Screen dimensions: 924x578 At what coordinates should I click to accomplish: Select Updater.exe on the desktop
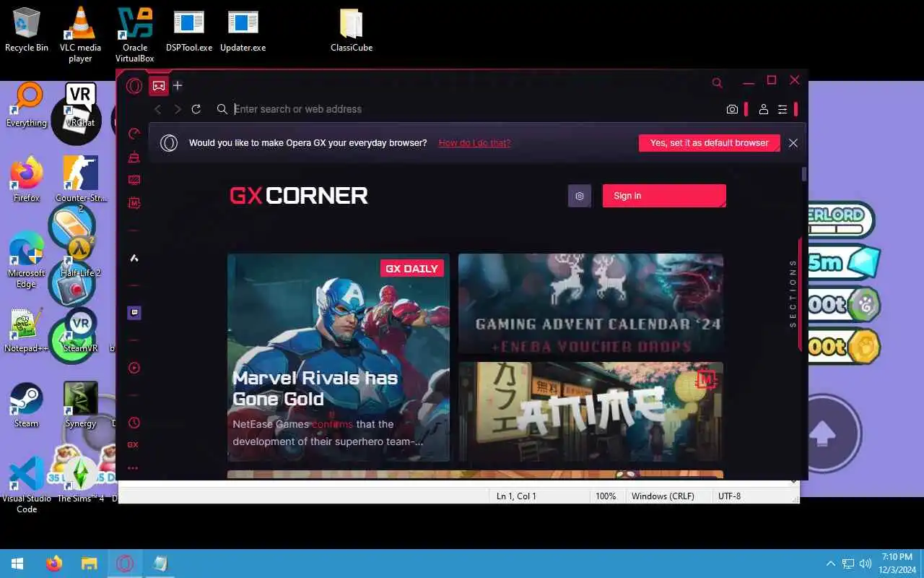[x=243, y=30]
